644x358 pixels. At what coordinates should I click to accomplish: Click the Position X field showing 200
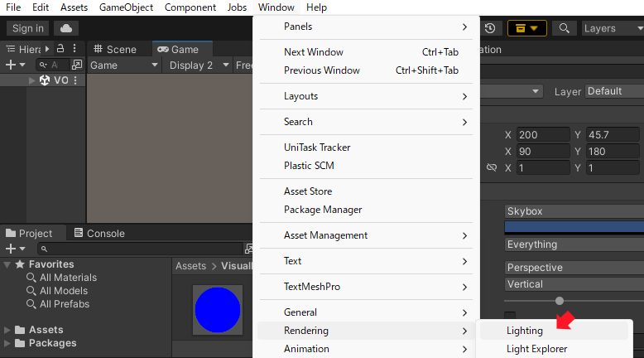tap(542, 135)
